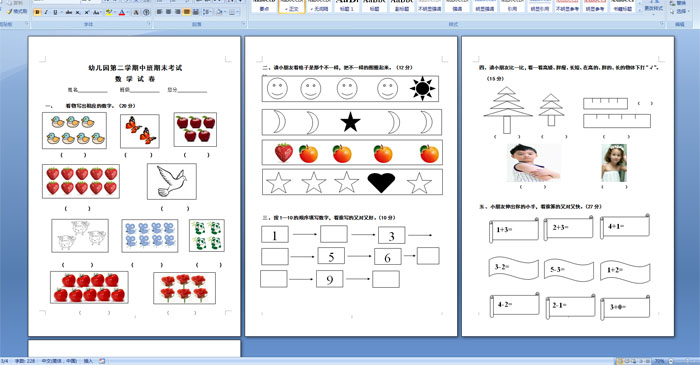Click the word count in status bar
The height and width of the screenshot is (365, 700).
[x=25, y=361]
